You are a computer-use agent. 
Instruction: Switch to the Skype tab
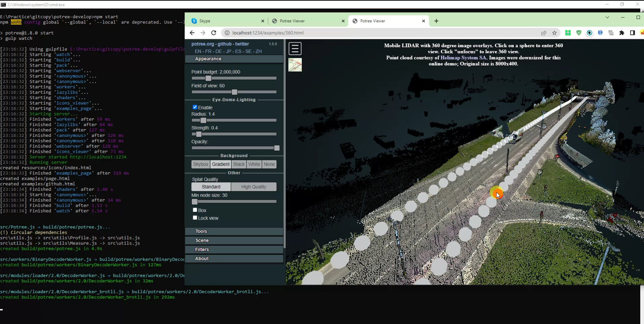point(227,21)
